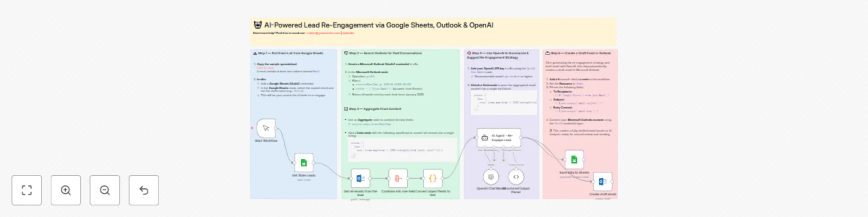
Task: Click the Step 2 Search Outlook note heading
Action: (383, 53)
